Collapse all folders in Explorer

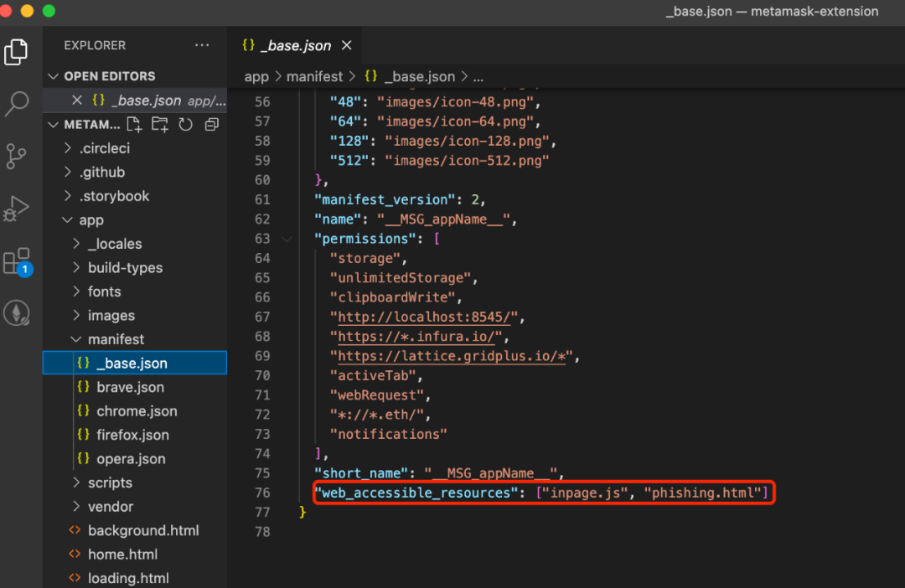(x=212, y=125)
